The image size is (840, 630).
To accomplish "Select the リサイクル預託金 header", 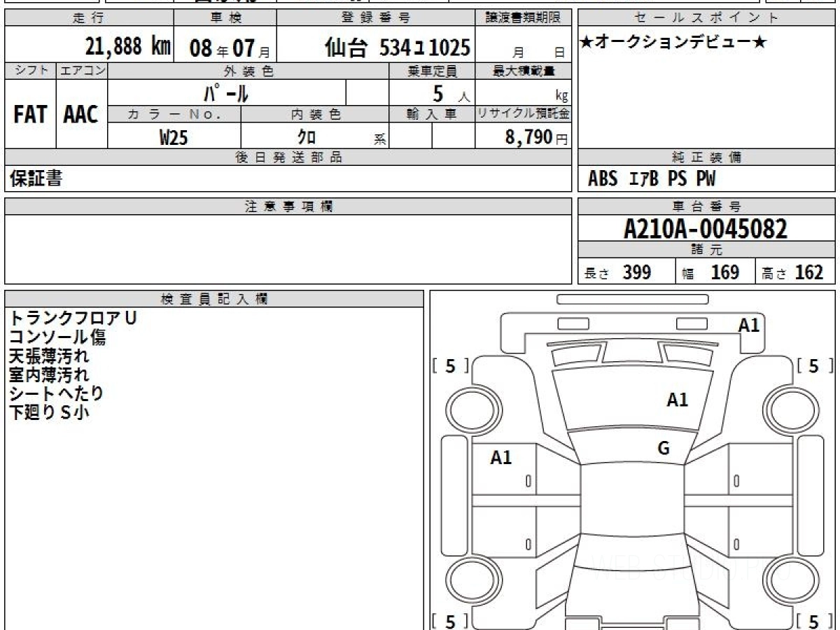I will pyautogui.click(x=524, y=115).
